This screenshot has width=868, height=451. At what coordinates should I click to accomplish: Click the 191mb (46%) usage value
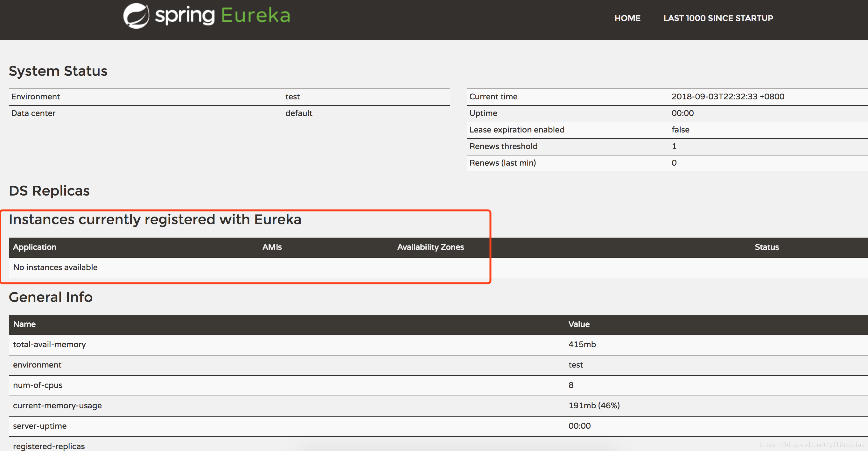[x=594, y=406]
